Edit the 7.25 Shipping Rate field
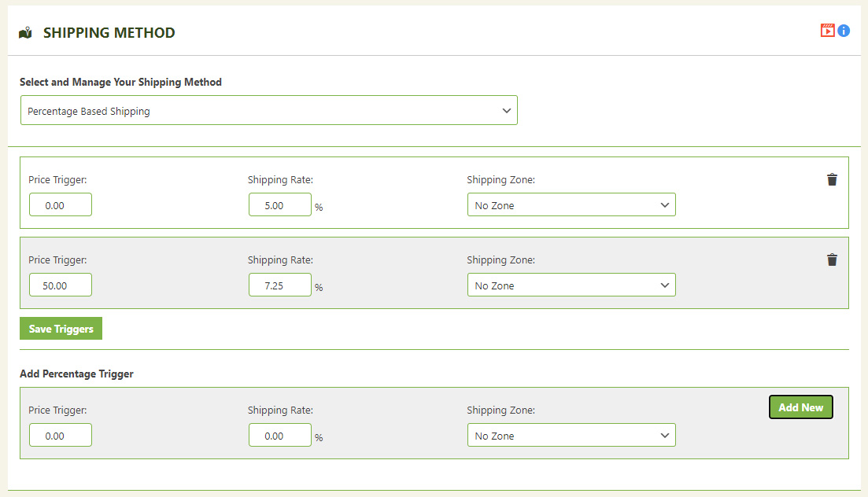The image size is (868, 497). click(279, 285)
